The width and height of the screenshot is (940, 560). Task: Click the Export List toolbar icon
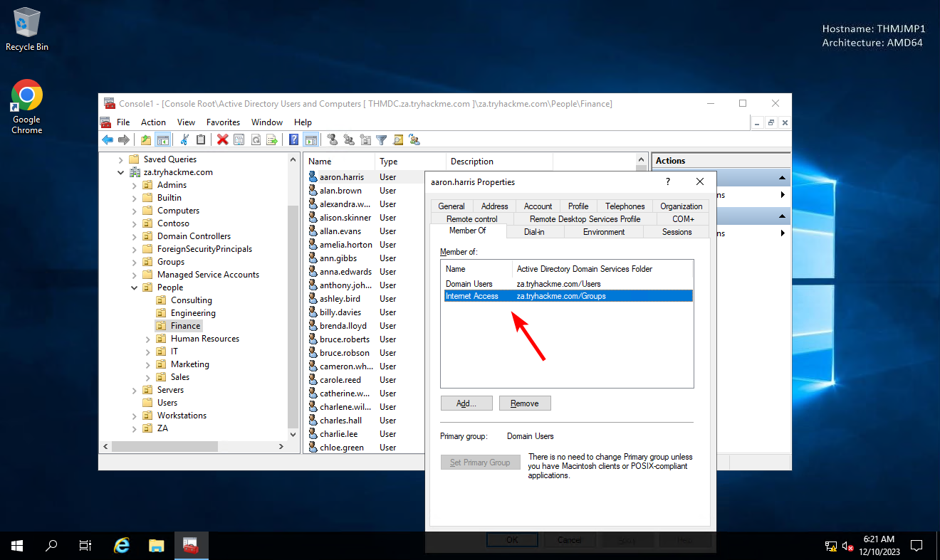(271, 140)
